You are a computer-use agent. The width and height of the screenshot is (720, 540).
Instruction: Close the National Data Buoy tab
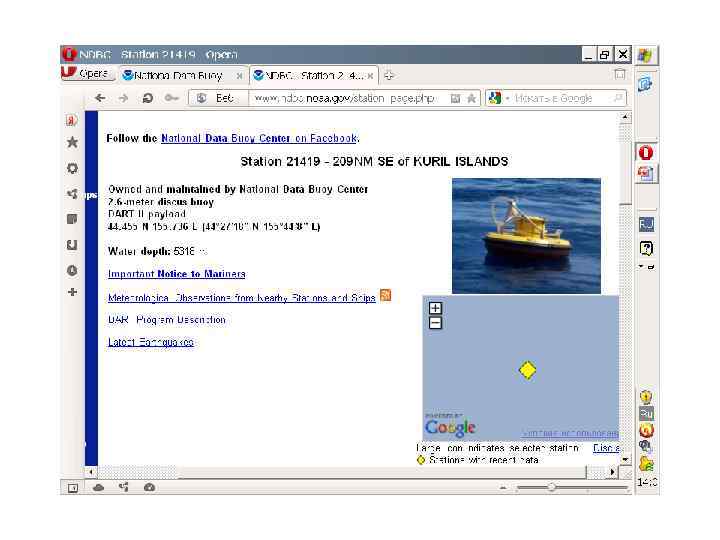[239, 76]
